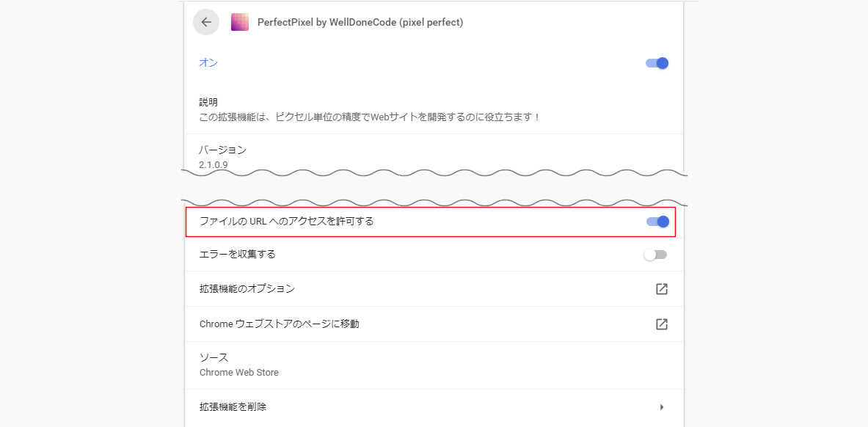This screenshot has width=868, height=427.
Task: Click the エラーを収集する label text
Action: click(x=237, y=254)
